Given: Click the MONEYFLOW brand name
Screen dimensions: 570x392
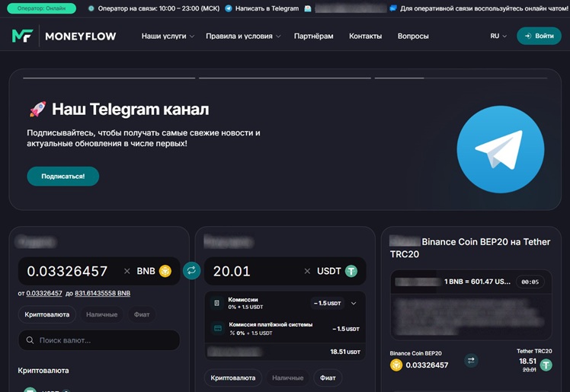Looking at the screenshot, I should coord(81,37).
